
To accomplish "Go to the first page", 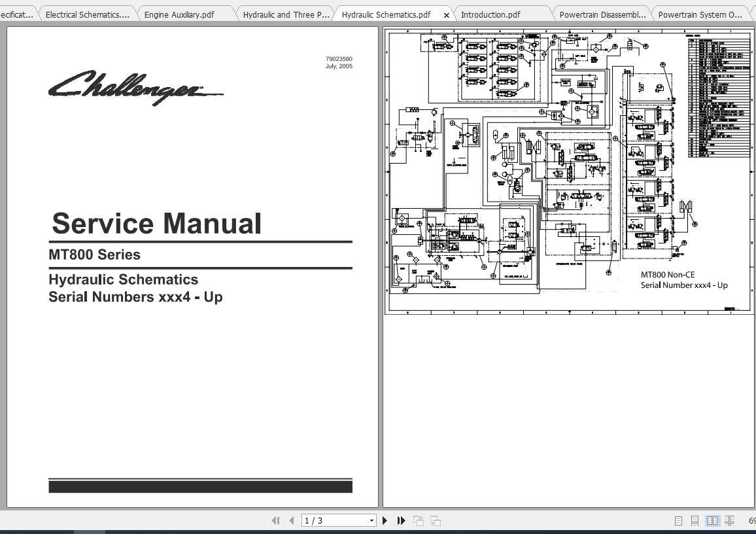I will pyautogui.click(x=276, y=520).
